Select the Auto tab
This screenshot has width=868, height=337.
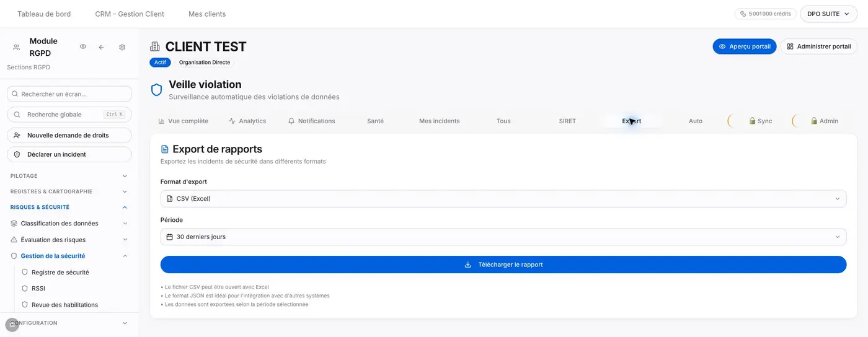tap(696, 121)
